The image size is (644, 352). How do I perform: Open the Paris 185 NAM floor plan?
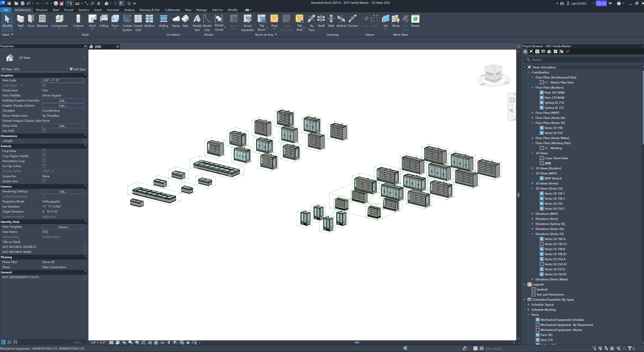[x=554, y=92]
